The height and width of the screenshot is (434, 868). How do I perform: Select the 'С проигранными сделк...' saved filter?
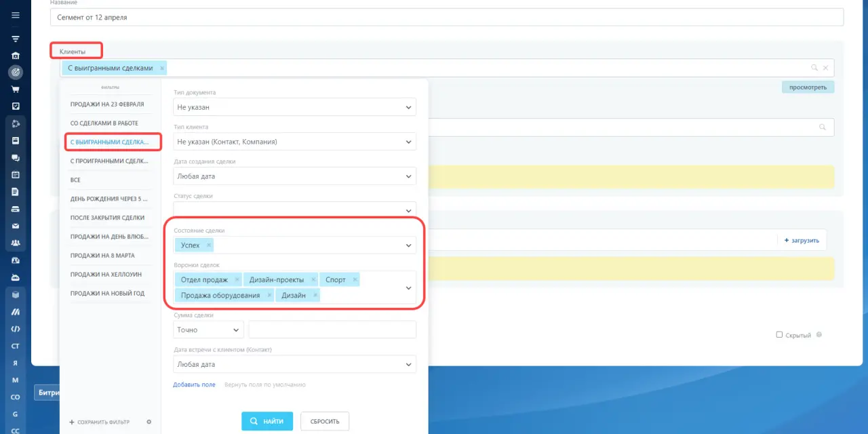tap(109, 161)
